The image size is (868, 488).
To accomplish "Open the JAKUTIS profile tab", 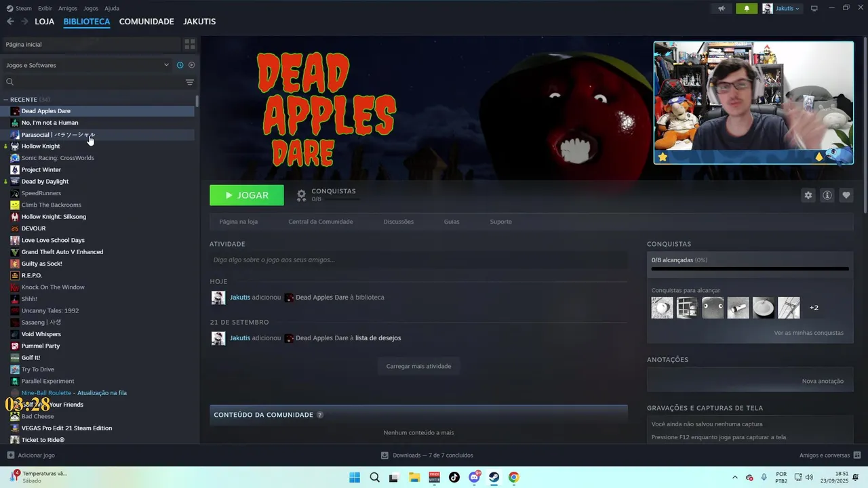I will point(199,22).
